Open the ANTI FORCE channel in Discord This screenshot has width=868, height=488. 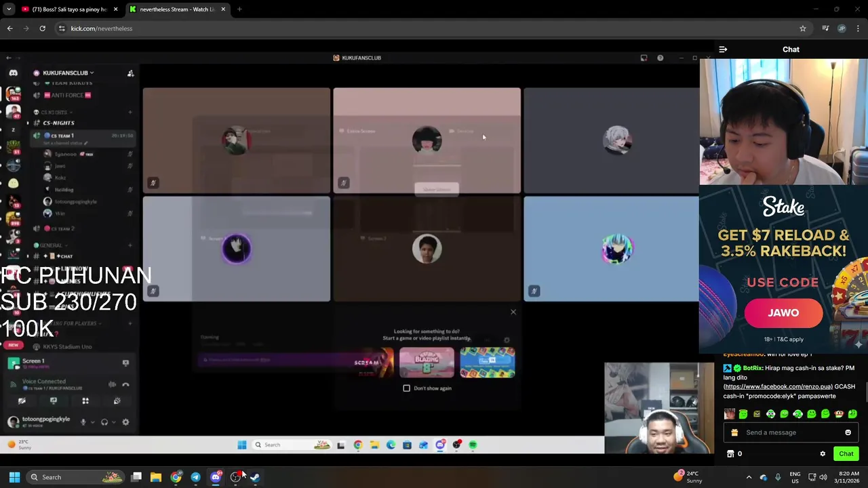click(68, 95)
